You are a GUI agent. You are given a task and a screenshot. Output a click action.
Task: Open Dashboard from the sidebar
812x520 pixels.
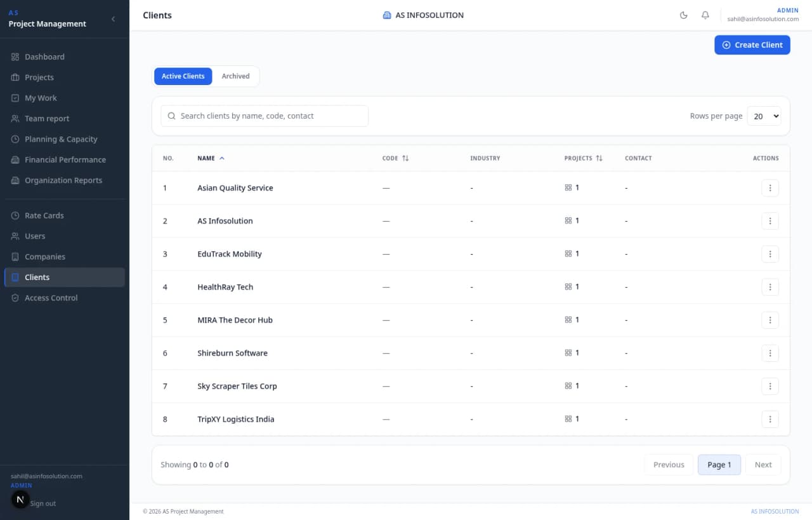tap(64, 57)
